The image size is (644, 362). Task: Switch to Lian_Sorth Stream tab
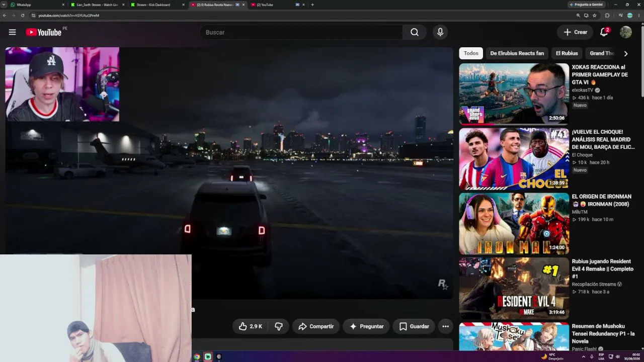(97, 5)
